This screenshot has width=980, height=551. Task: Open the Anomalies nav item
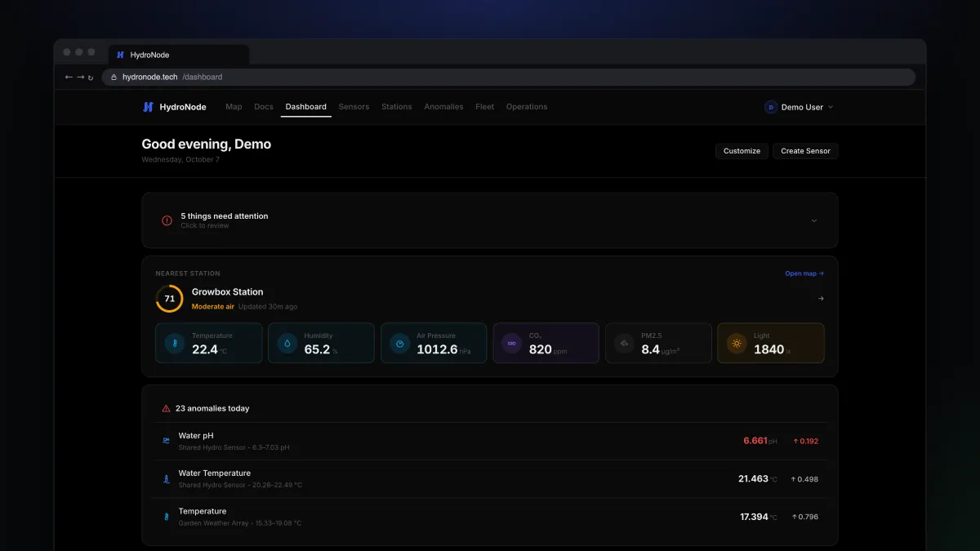point(443,107)
